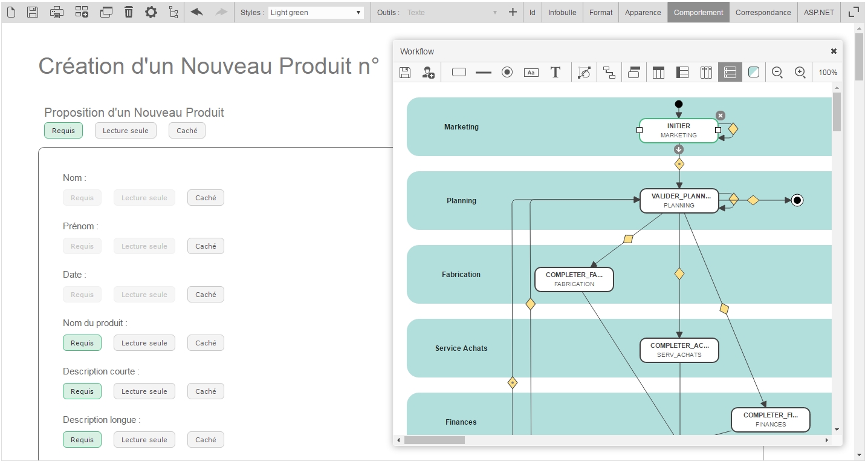This screenshot has width=868, height=464.
Task: Click Lecture seule under Proposition d'un Nouveau Produit
Action: point(125,131)
